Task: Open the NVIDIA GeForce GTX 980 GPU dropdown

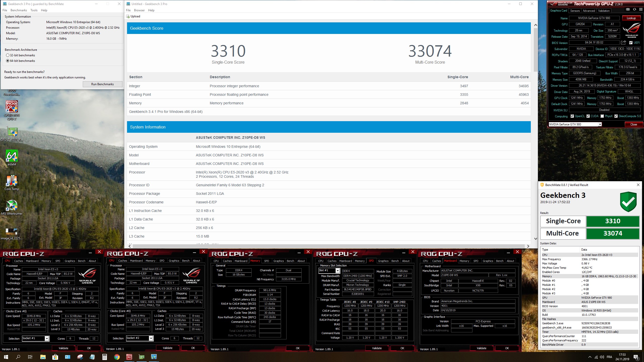Action: click(575, 124)
